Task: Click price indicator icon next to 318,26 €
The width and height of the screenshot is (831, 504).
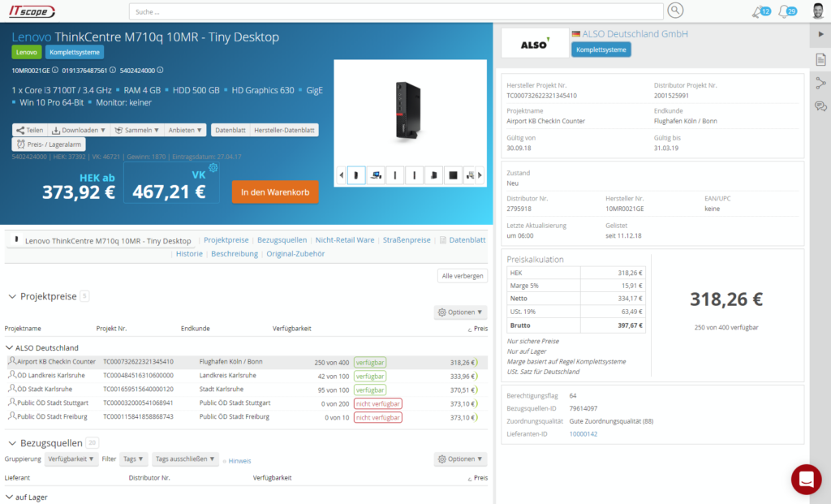Action: (476, 363)
